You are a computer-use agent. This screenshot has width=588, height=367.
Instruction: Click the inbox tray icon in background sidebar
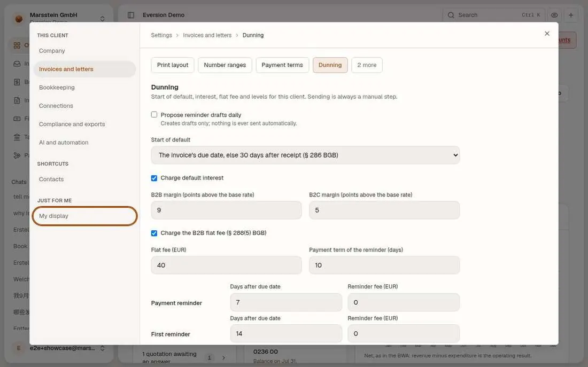[x=17, y=64]
